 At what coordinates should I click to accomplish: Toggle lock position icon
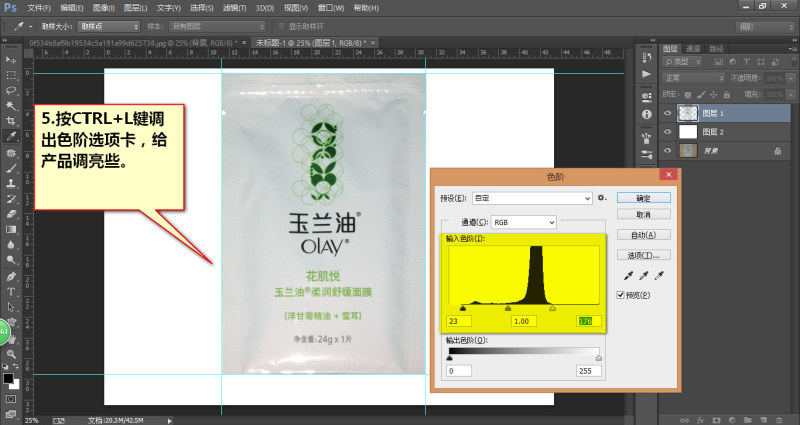click(714, 94)
